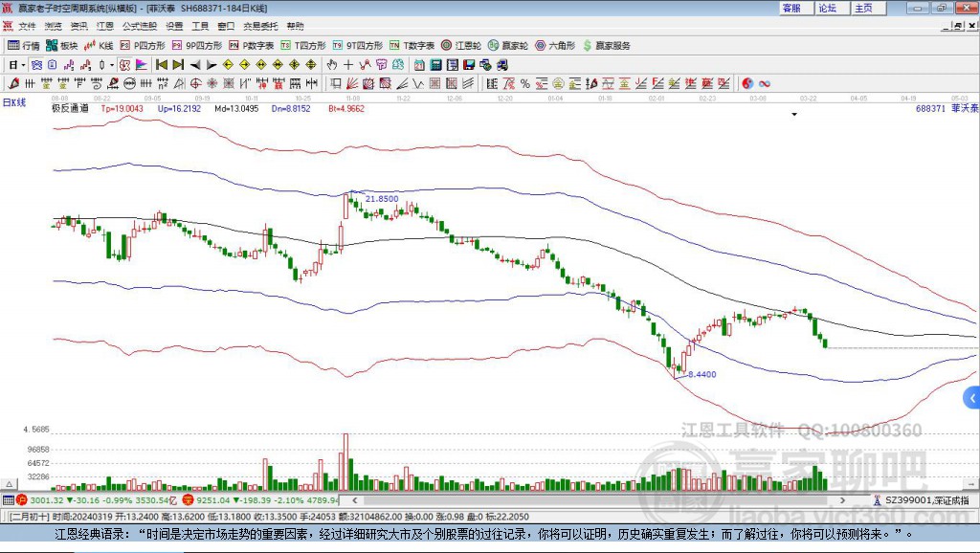Open the 文件 menu
Viewport: 980px width, 553px height.
[x=27, y=26]
